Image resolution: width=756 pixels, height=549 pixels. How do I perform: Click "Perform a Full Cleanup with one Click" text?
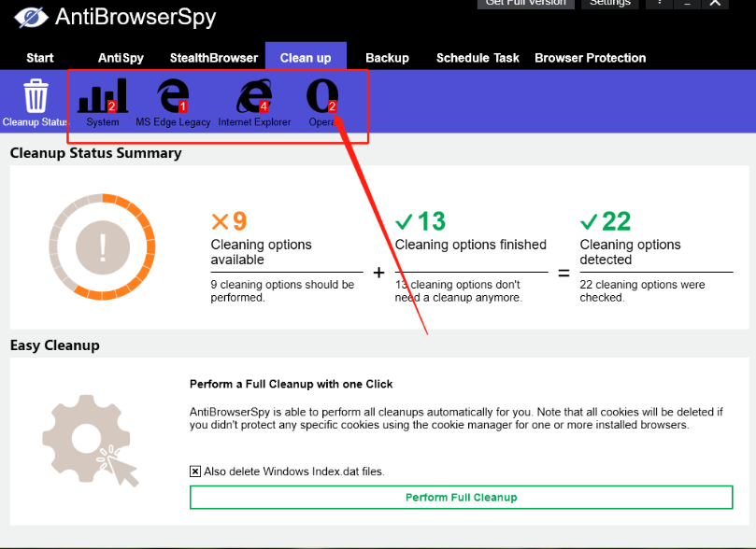point(292,385)
